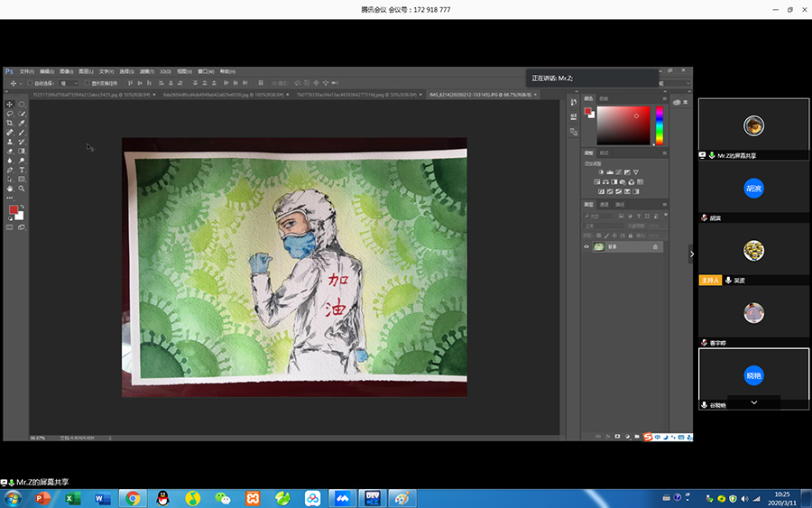Select the Eraser tool

click(x=10, y=151)
